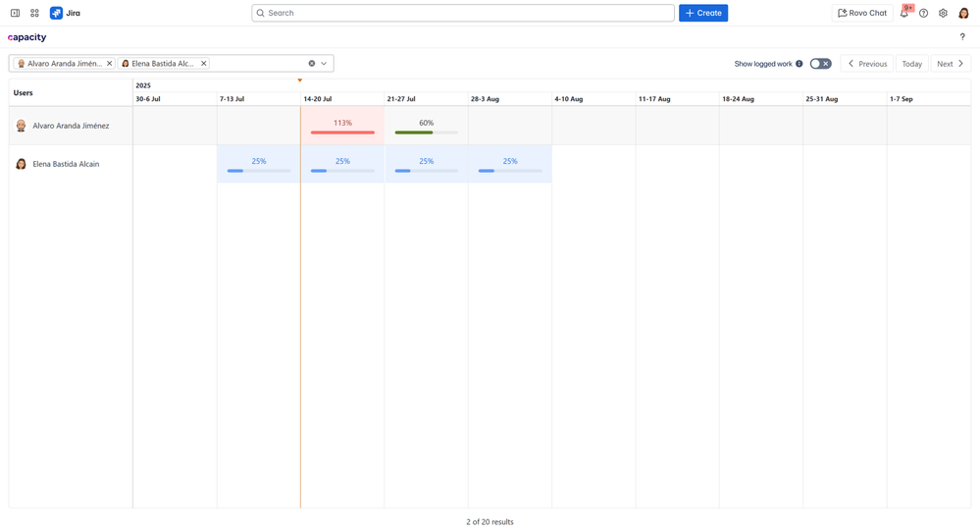The image size is (980, 532).
Task: Go to the Next period
Action: 951,64
